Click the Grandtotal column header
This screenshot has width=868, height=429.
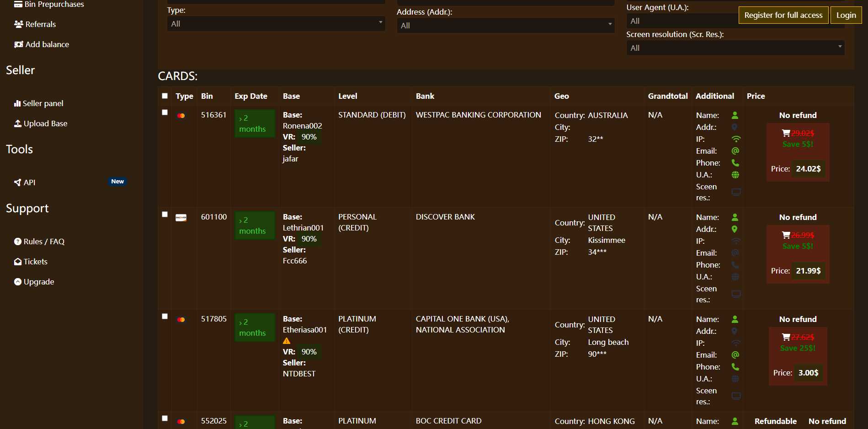click(x=668, y=96)
